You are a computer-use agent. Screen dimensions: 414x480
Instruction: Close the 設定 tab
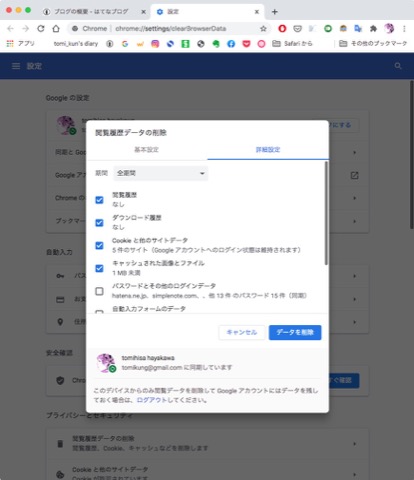pos(257,12)
